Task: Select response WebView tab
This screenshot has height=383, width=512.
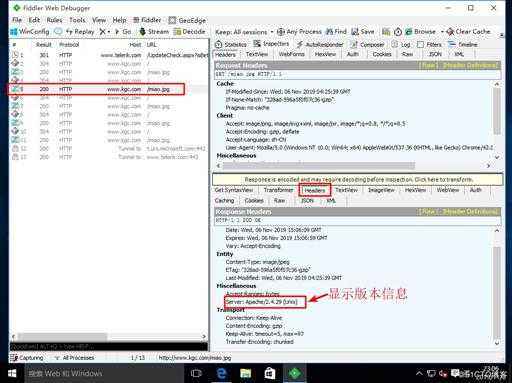Action: pos(448,190)
